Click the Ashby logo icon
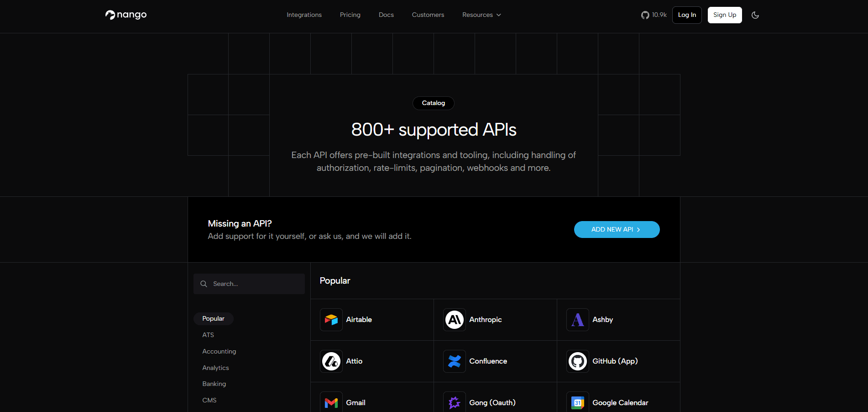Screen dimensions: 868x412 click(x=578, y=320)
